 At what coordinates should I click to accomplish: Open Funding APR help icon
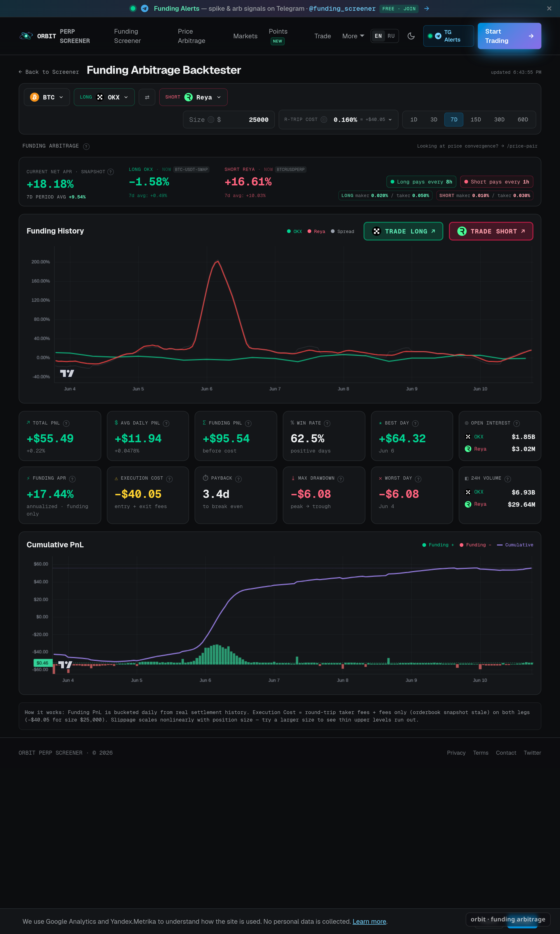tap(72, 479)
